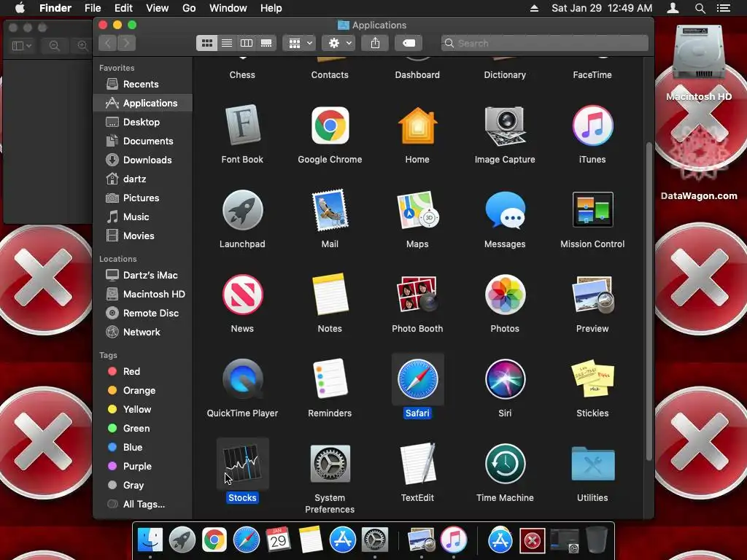Select the Siri app icon

coord(505,379)
